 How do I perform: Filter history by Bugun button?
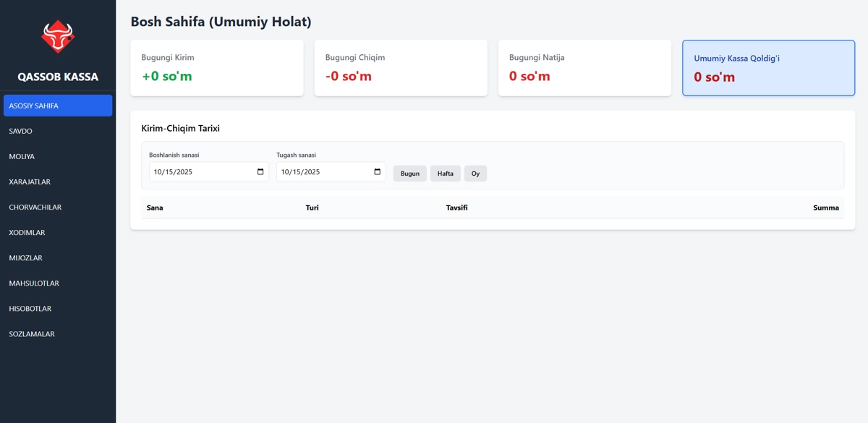tap(409, 174)
